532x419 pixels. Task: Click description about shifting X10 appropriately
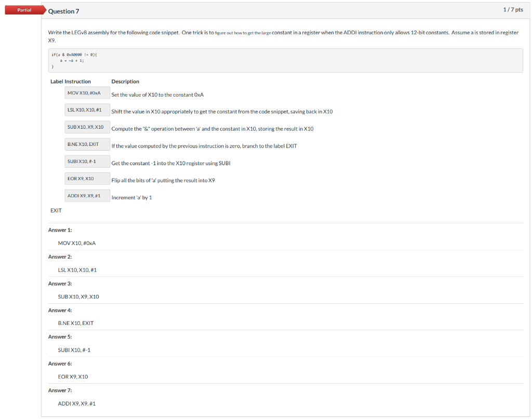point(222,112)
